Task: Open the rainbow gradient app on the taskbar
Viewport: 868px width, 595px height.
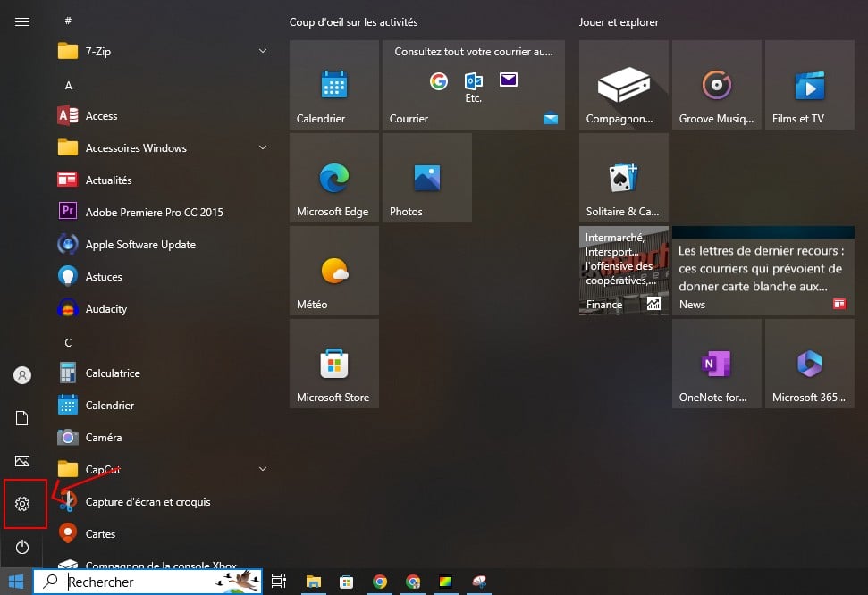Action: [446, 582]
